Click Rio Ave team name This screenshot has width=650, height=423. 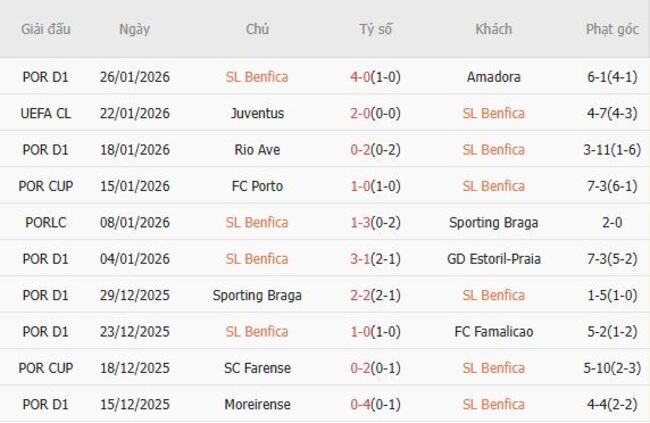coord(257,150)
